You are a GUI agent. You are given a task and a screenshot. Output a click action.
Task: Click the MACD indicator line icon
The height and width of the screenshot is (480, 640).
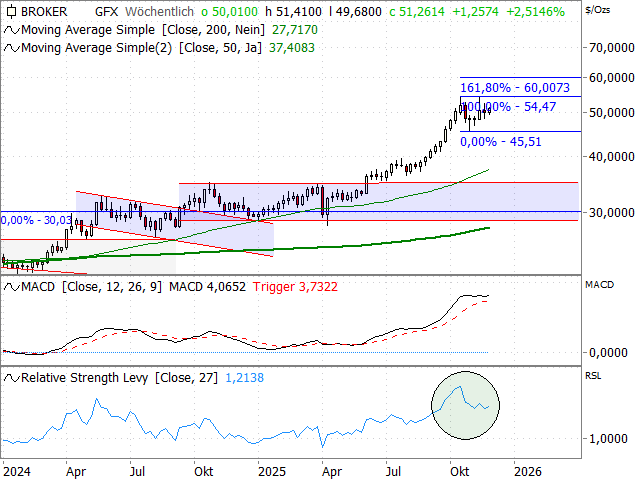(x=10, y=287)
